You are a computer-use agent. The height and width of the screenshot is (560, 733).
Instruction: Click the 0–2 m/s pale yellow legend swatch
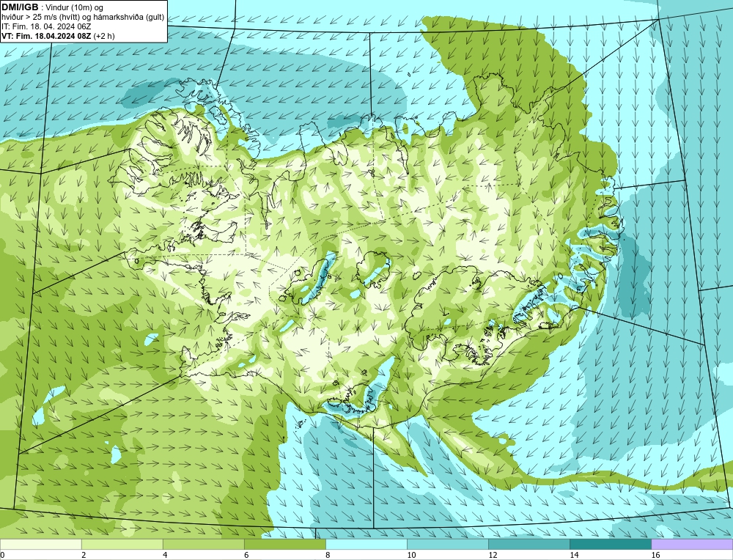pos(40,544)
